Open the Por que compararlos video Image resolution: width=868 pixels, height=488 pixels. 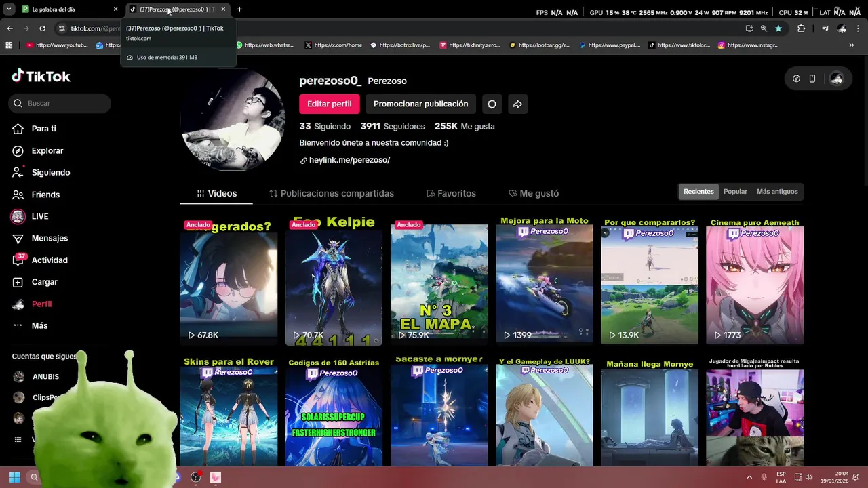(650, 281)
